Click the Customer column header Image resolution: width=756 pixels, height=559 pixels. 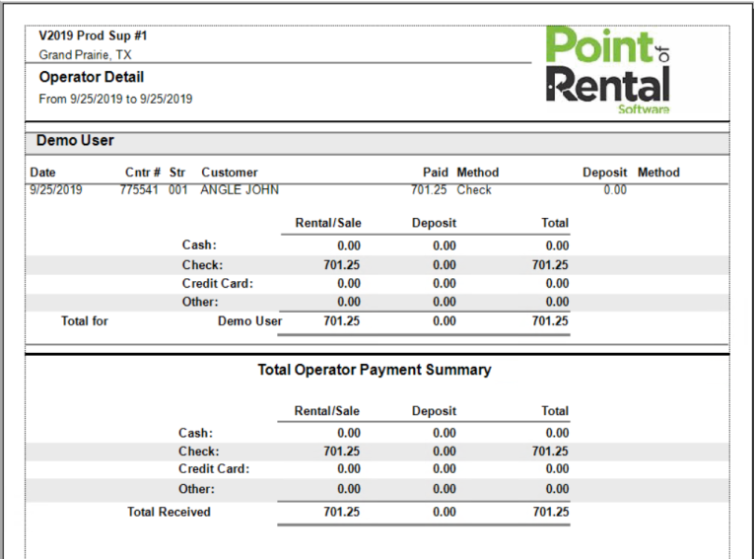(229, 173)
